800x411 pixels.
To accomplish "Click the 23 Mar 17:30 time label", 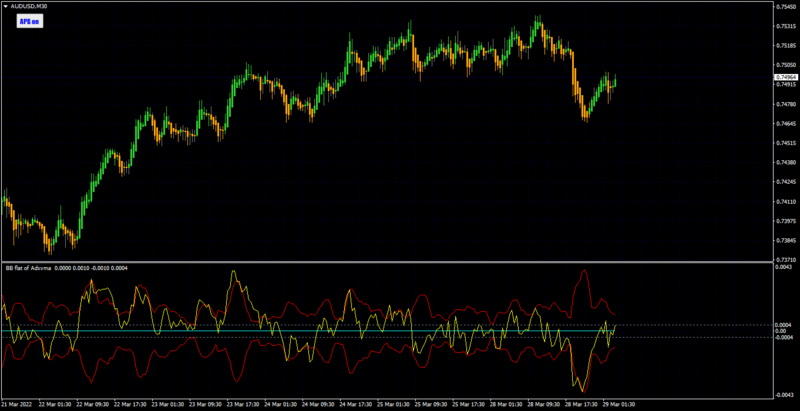I will click(x=242, y=403).
